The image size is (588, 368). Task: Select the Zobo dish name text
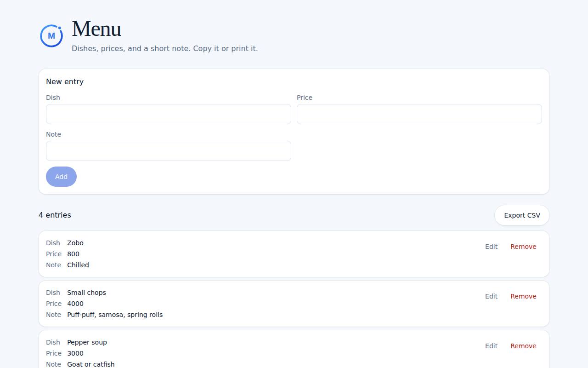75,243
